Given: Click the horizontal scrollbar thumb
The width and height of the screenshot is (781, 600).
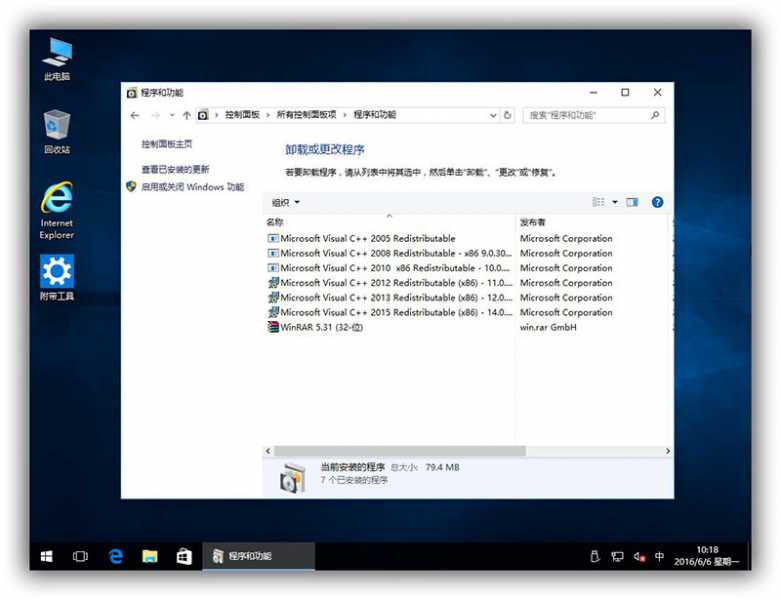Looking at the screenshot, I should tap(399, 451).
